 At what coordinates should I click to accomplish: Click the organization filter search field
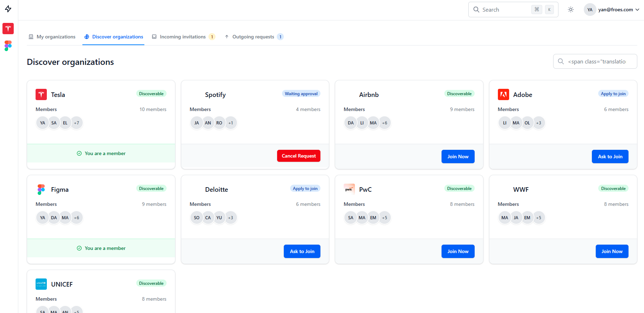coord(595,61)
